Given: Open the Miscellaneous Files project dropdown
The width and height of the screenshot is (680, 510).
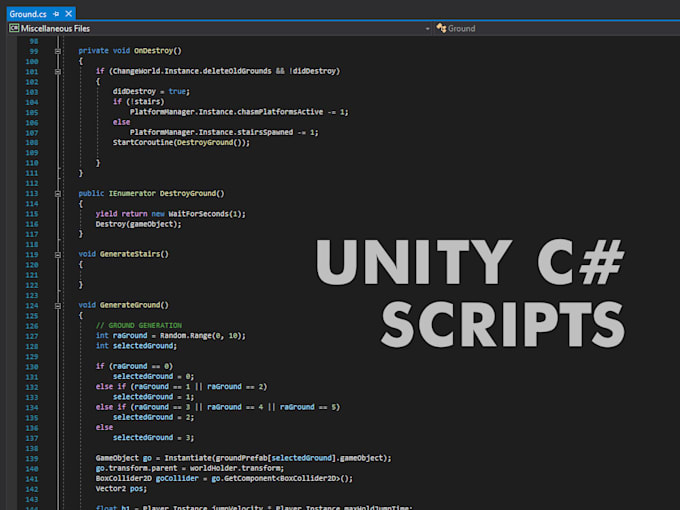Looking at the screenshot, I should (427, 29).
